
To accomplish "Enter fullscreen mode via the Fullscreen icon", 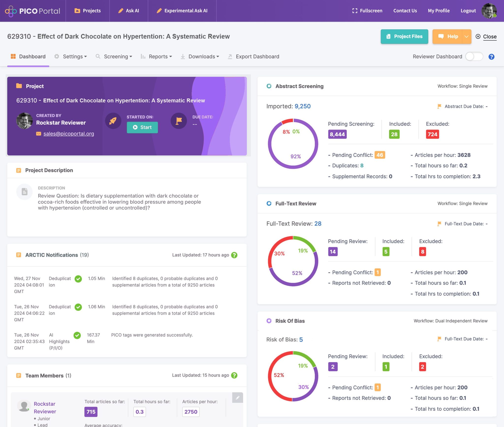I will coord(354,11).
